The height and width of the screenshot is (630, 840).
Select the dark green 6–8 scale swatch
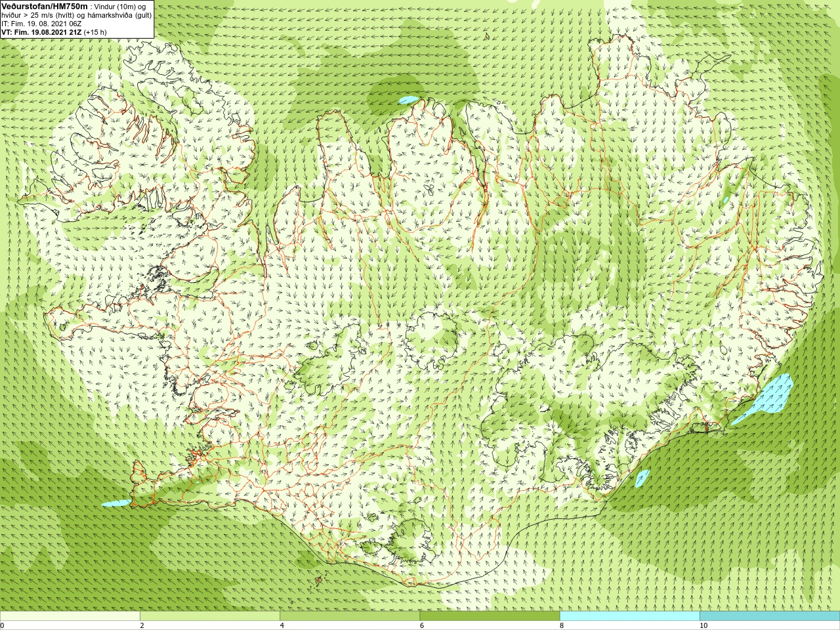point(490,616)
